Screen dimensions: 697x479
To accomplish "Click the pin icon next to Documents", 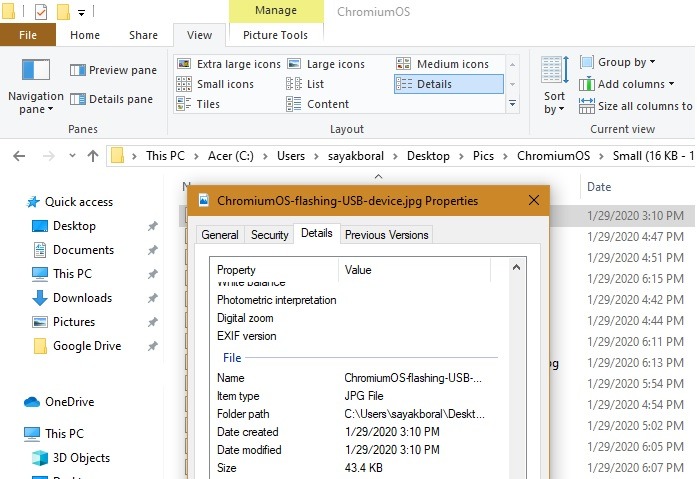I will (x=152, y=250).
